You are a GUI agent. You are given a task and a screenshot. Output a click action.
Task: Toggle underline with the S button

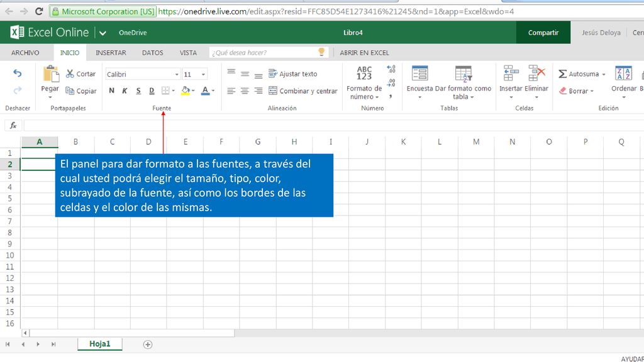tap(138, 90)
